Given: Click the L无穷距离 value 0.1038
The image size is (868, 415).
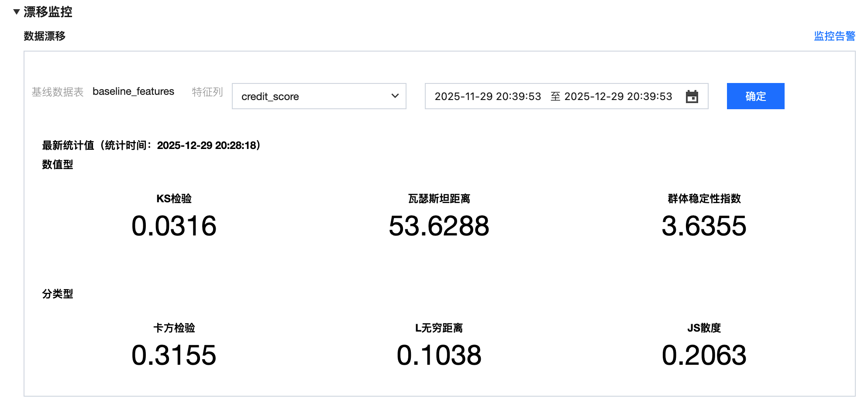Looking at the screenshot, I should [x=439, y=355].
